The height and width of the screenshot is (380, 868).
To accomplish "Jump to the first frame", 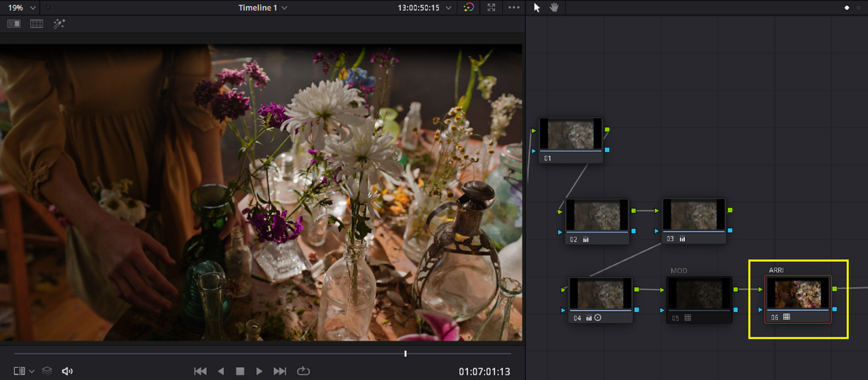I will point(200,371).
